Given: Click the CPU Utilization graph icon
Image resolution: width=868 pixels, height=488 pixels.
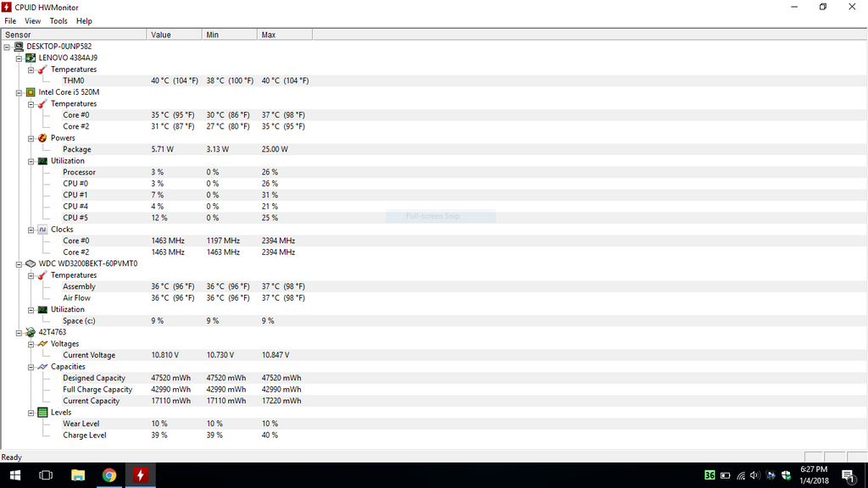Looking at the screenshot, I should click(x=42, y=161).
